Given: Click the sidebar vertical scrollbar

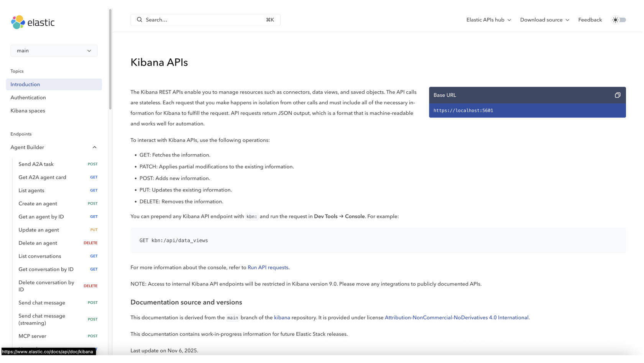Looking at the screenshot, I should pyautogui.click(x=110, y=59).
